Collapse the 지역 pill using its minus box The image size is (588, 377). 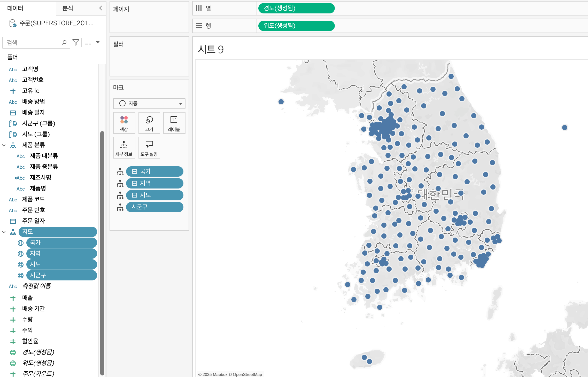[x=135, y=183]
